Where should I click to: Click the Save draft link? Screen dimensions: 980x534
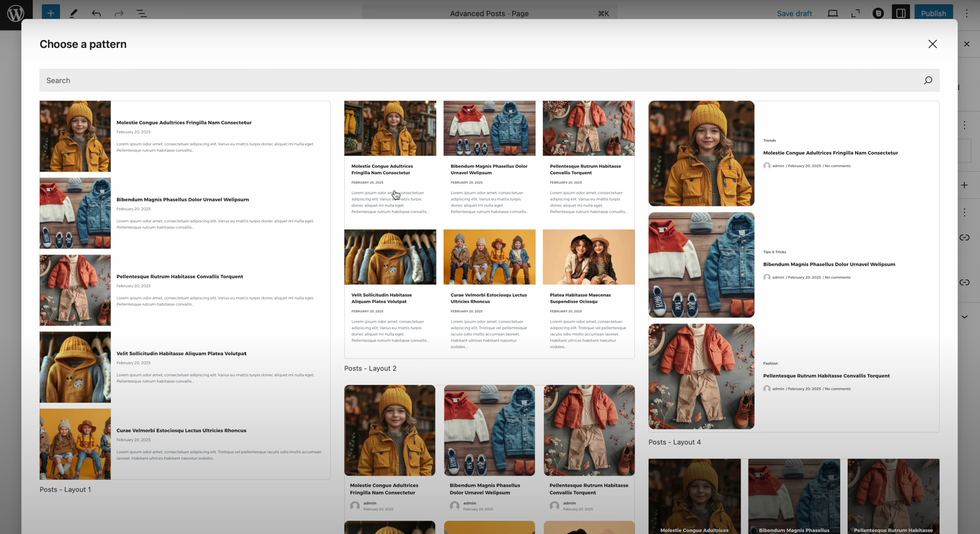794,13
